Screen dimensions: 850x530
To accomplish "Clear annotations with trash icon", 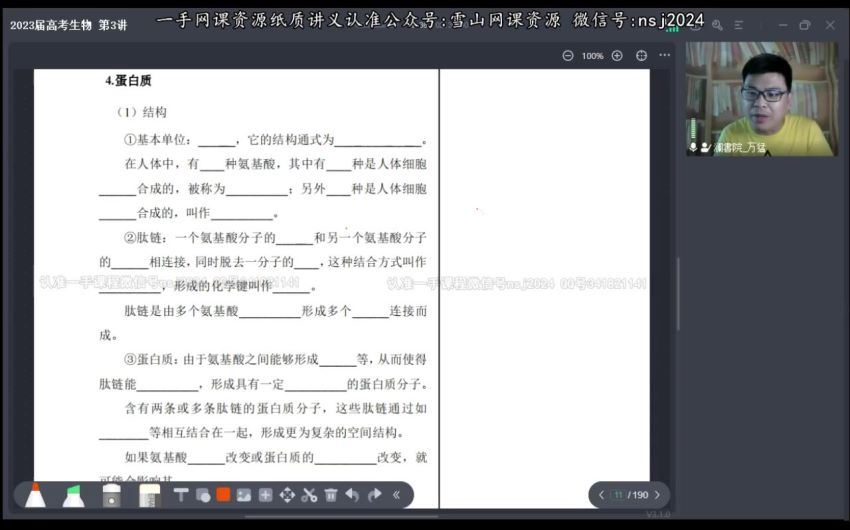I will coord(331,495).
